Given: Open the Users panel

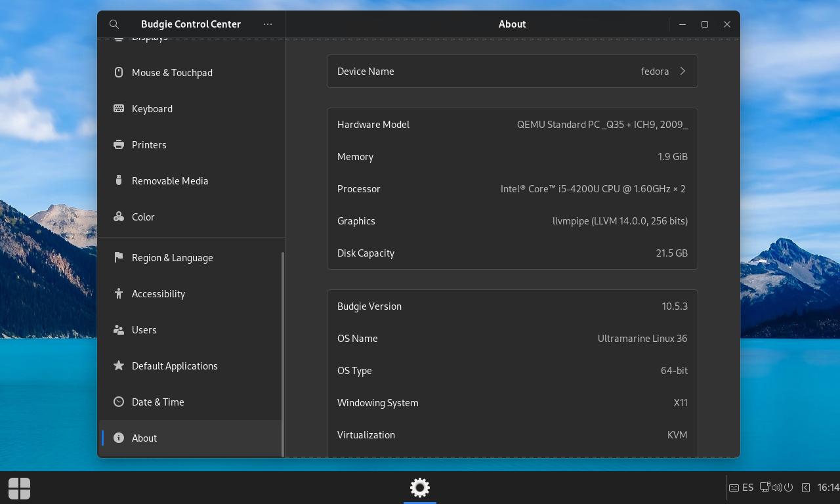Looking at the screenshot, I should pyautogui.click(x=191, y=329).
